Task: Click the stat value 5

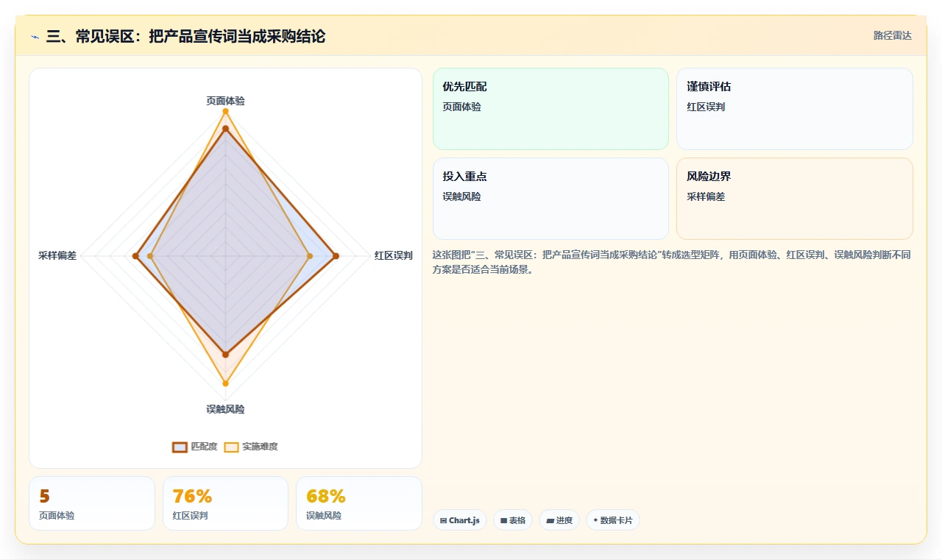Action: pyautogui.click(x=44, y=497)
